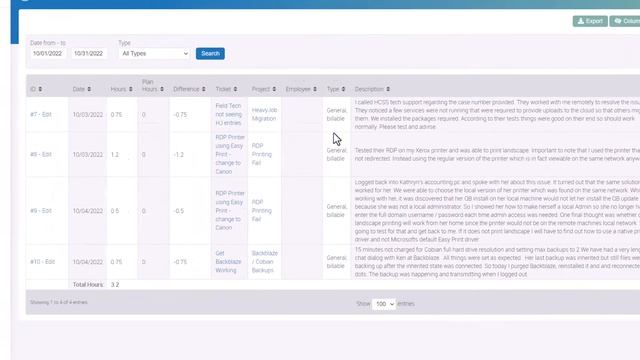
Task: Open the Get Backblaze Working ticket
Action: click(x=228, y=262)
